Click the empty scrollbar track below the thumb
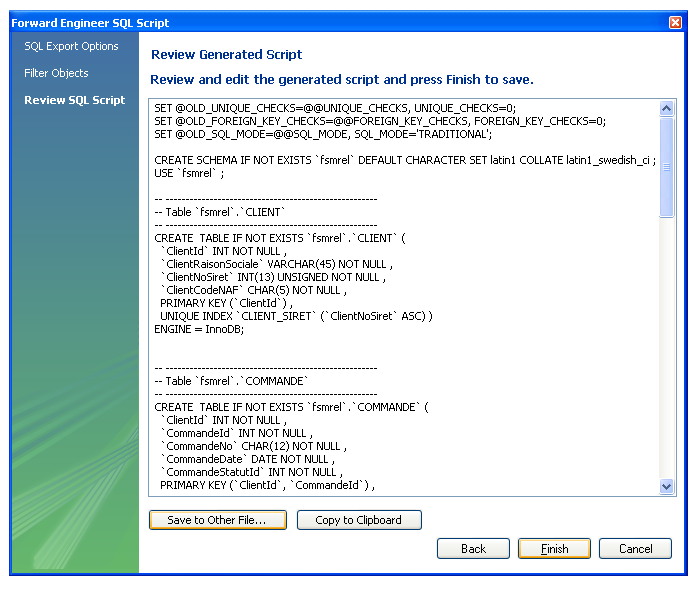 click(x=667, y=350)
